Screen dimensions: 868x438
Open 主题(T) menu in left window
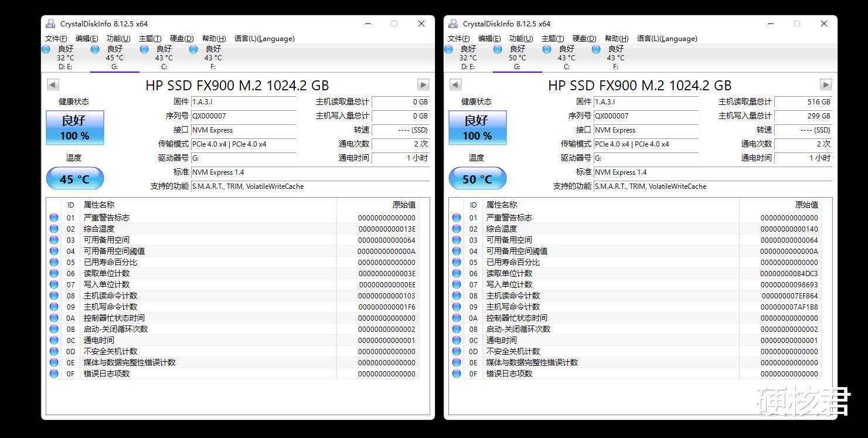(x=150, y=39)
